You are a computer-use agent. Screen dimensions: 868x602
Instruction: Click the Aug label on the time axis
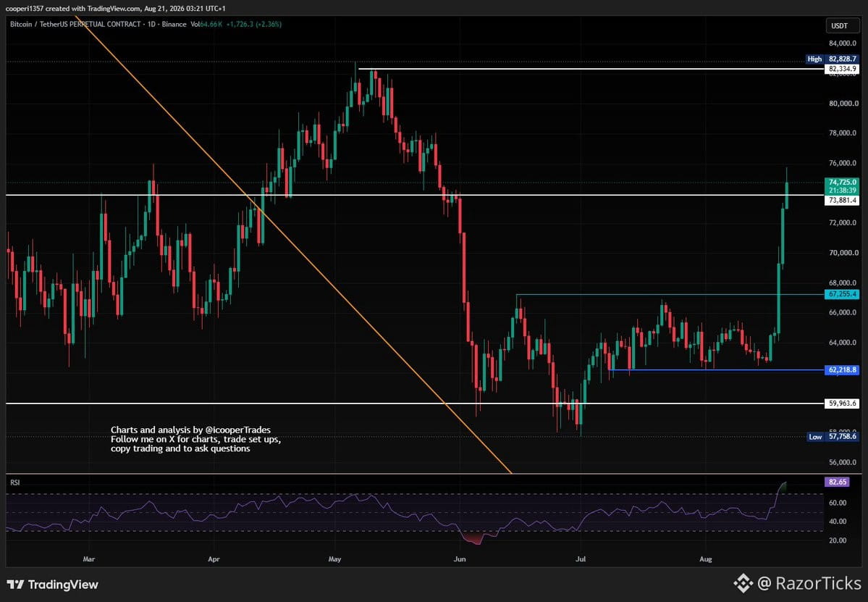pyautogui.click(x=705, y=559)
